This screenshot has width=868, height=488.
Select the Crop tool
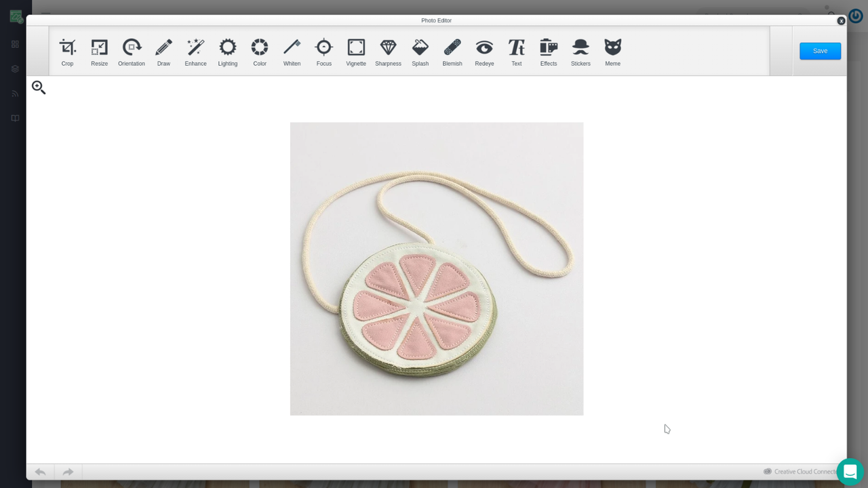click(x=67, y=52)
